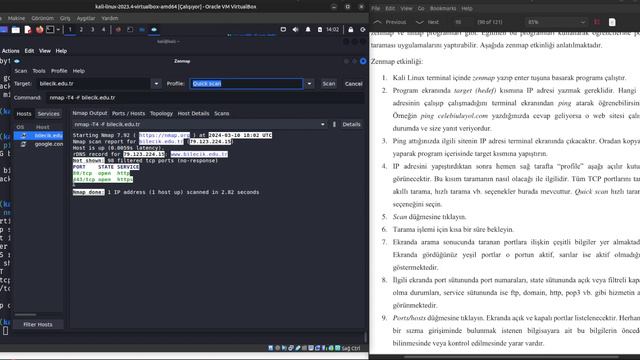Click the Profile field showing Quick scan
The height and width of the screenshot is (360, 640).
coord(246,84)
